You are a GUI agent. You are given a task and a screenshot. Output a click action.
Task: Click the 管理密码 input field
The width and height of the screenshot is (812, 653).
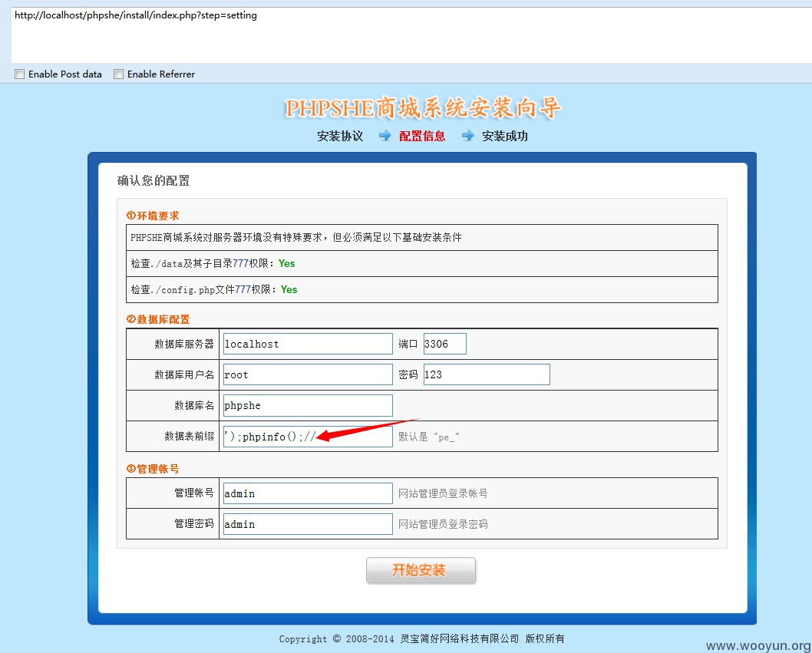(307, 524)
